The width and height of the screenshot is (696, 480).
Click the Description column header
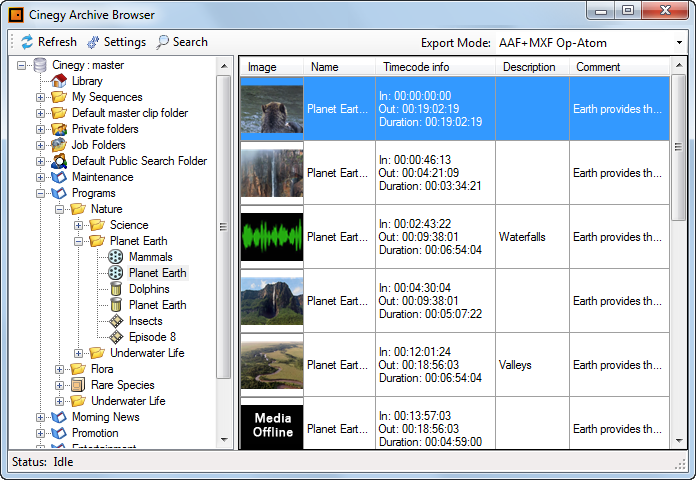pyautogui.click(x=532, y=67)
